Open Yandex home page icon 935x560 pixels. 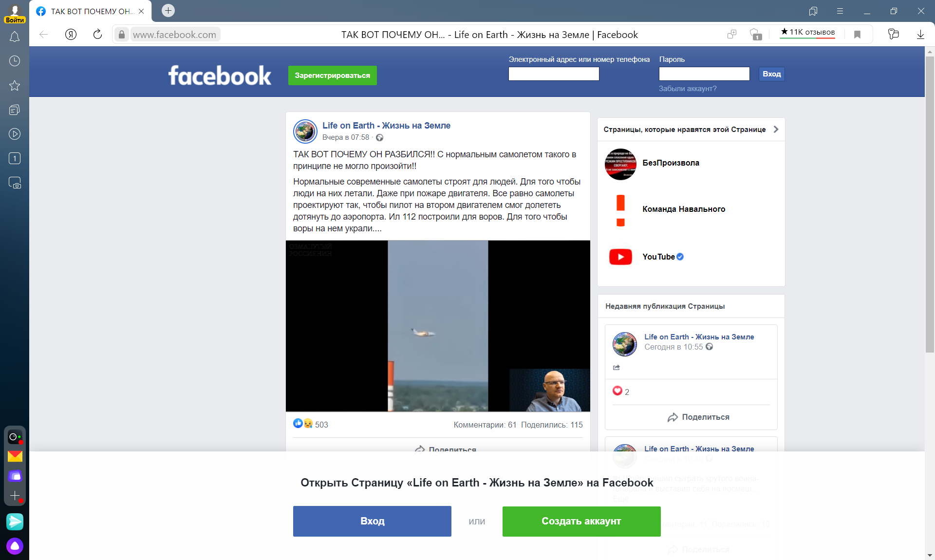coord(71,34)
